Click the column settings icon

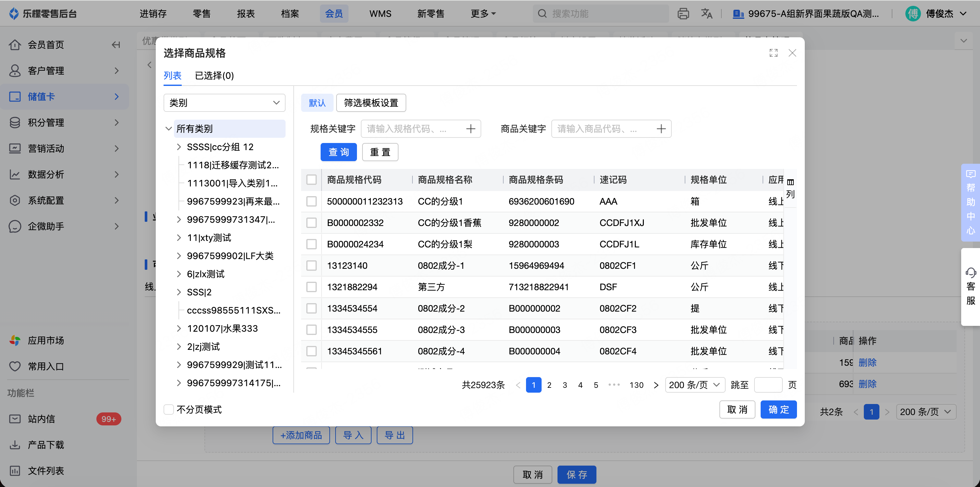coord(790,182)
